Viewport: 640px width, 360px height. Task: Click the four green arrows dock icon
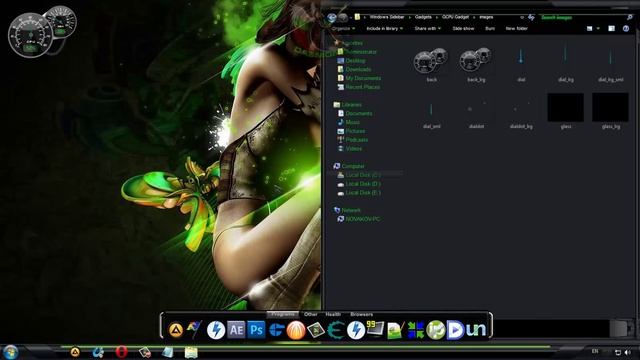[x=416, y=330]
